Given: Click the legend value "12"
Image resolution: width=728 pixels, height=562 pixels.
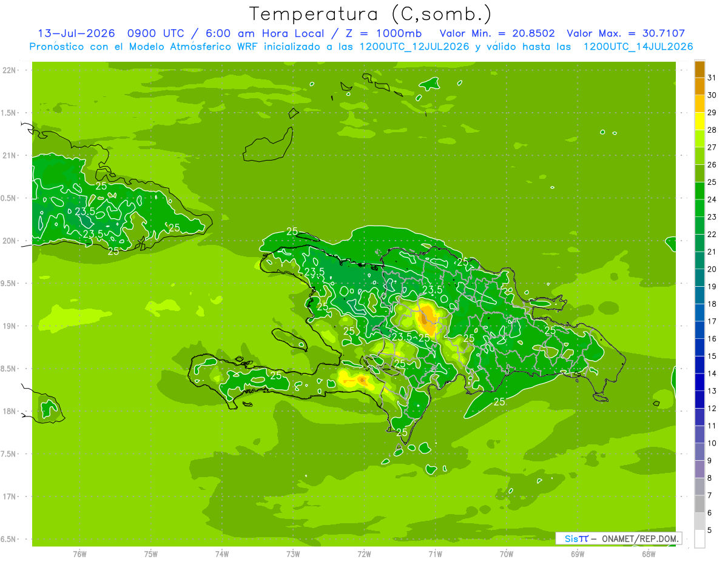Looking at the screenshot, I should tap(712, 409).
